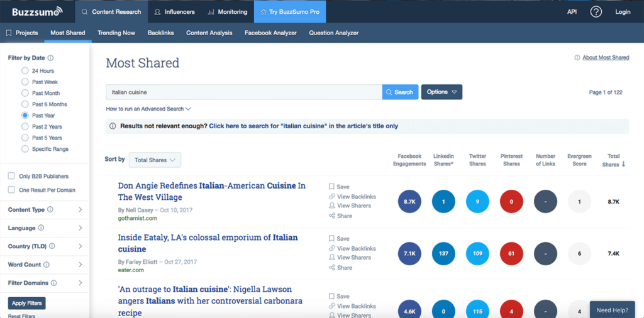Open the Facebook Analyzer tab
Image resolution: width=644 pixels, height=318 pixels.
point(270,33)
